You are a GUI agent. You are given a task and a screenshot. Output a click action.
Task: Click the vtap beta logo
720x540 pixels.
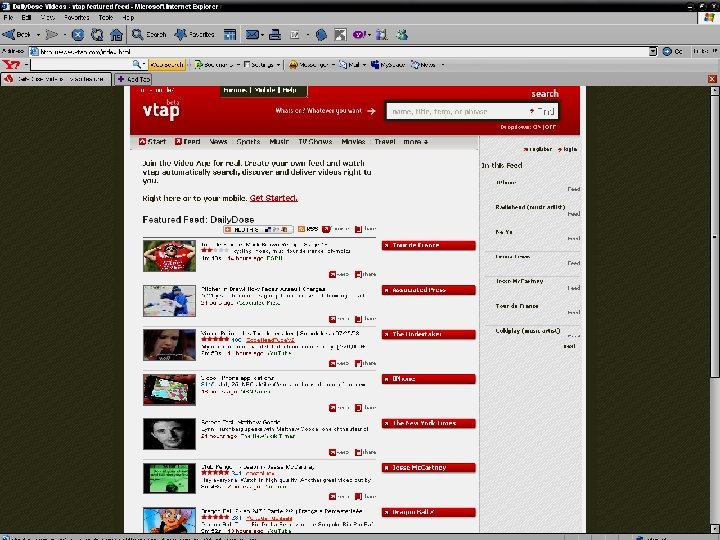[x=161, y=109]
